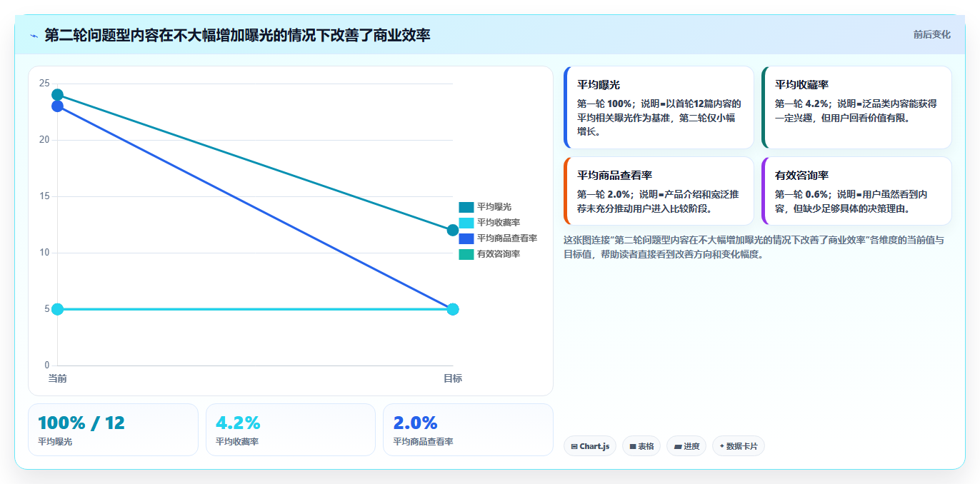This screenshot has height=484, width=980.
Task: Select the 平均商品查看率 data point at 当前
Action: 57,106
